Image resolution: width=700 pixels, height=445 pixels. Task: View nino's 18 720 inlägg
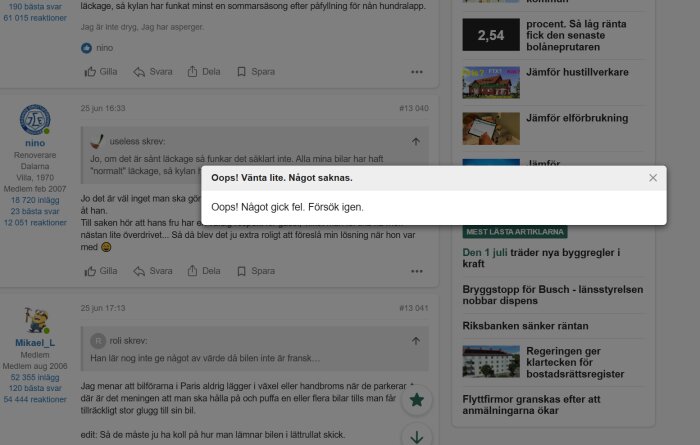click(35, 200)
